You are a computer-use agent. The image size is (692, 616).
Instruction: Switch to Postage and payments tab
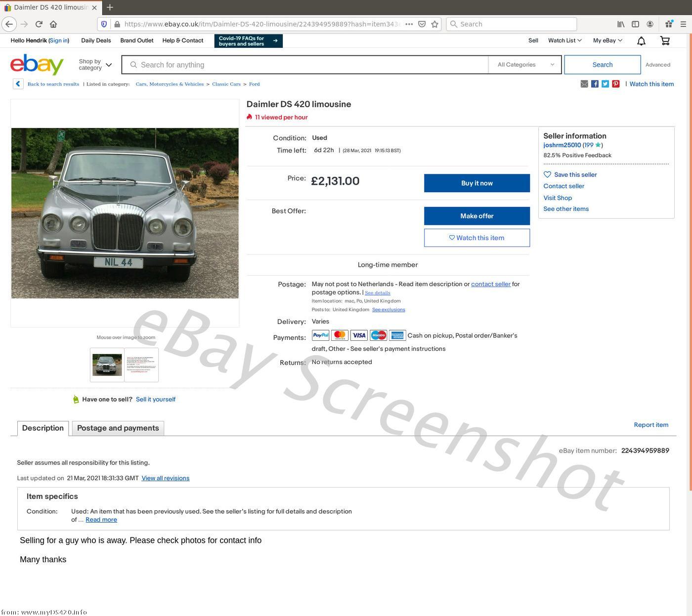coord(118,428)
